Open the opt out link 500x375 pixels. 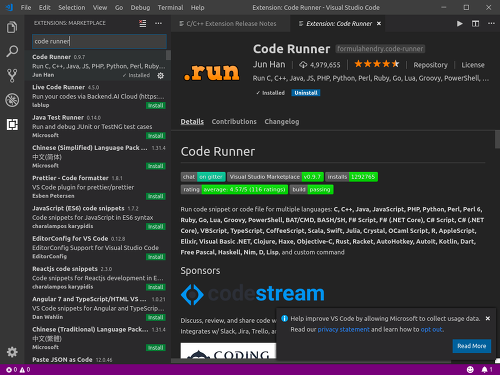tap(431, 329)
